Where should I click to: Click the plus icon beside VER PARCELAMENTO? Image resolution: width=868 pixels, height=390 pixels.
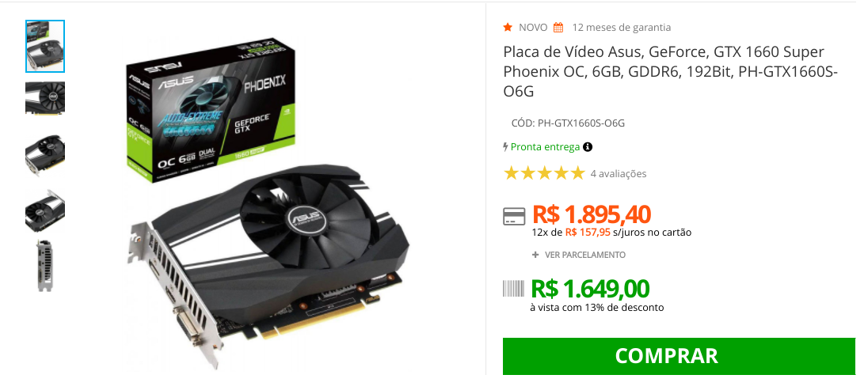(x=535, y=255)
